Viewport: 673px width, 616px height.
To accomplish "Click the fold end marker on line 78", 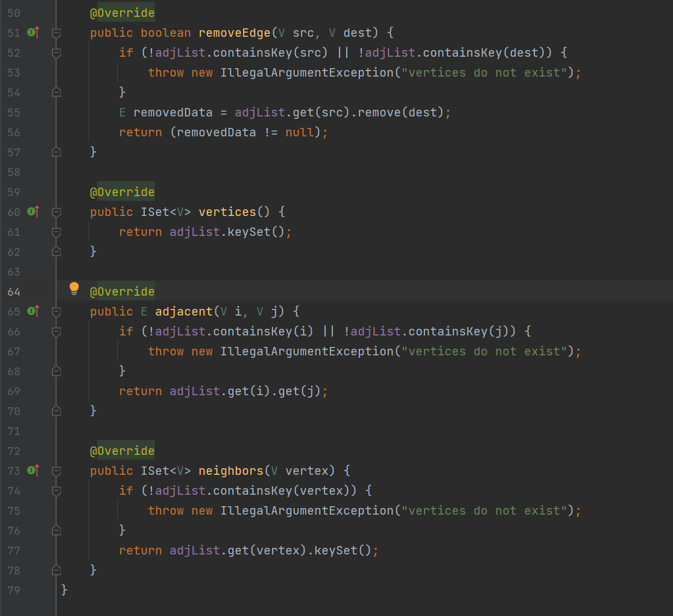I will click(56, 570).
